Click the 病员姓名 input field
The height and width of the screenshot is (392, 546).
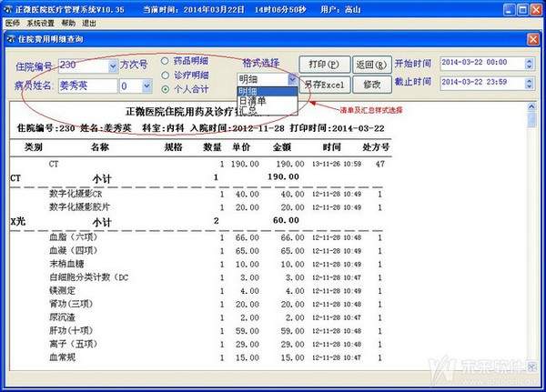pos(86,86)
